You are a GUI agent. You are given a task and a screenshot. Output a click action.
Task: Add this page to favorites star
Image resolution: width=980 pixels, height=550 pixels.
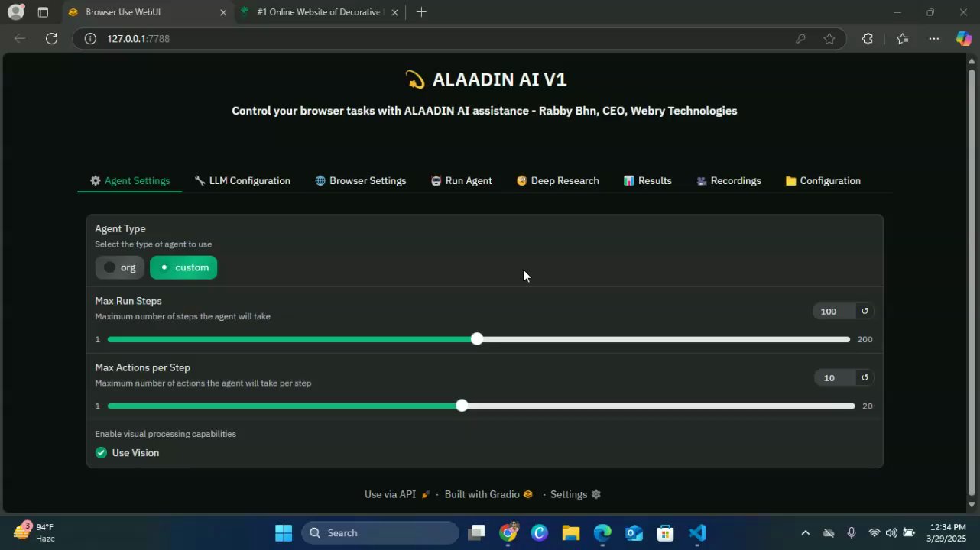coord(829,38)
